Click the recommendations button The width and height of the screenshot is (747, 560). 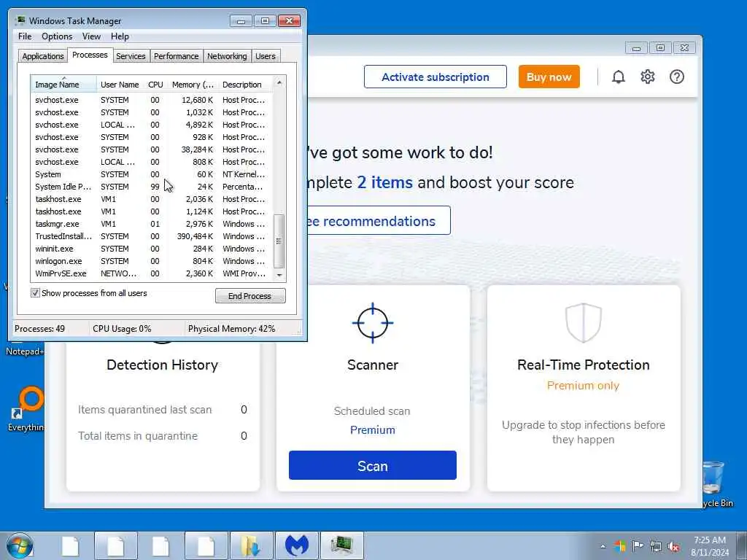379,220
